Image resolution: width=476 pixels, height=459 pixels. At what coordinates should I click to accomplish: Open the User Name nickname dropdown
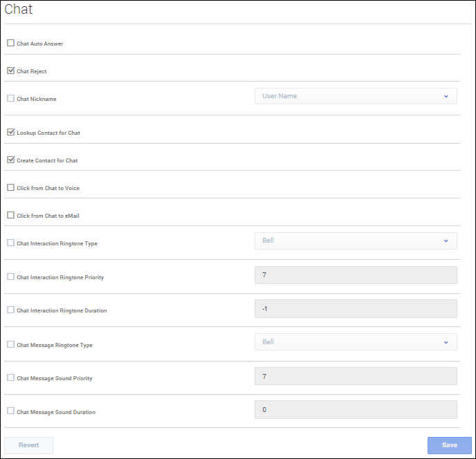[356, 96]
